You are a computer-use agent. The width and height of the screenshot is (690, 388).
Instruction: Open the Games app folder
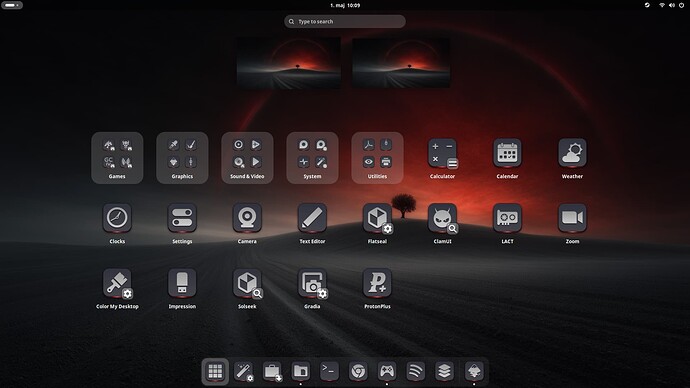coord(117,157)
